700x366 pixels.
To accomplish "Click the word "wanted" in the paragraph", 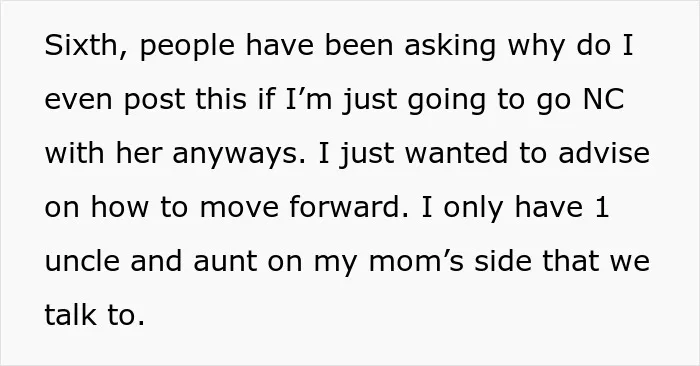I will pos(456,153).
